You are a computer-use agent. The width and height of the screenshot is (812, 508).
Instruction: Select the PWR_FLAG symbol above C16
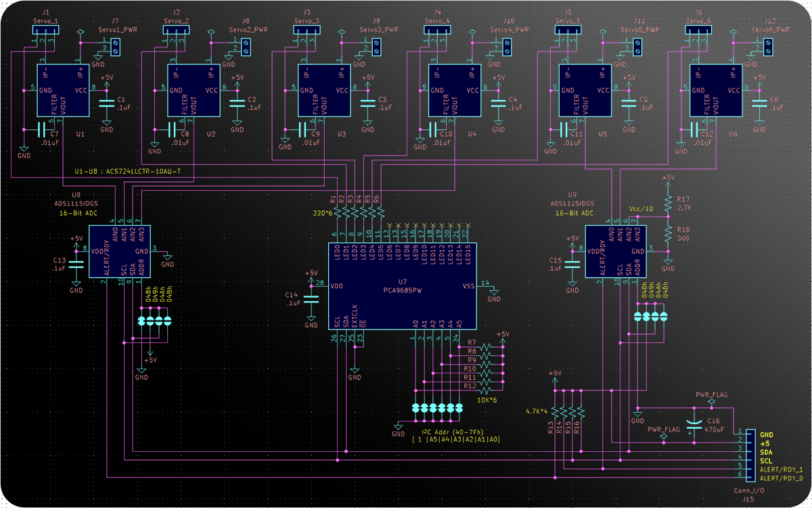coord(711,400)
